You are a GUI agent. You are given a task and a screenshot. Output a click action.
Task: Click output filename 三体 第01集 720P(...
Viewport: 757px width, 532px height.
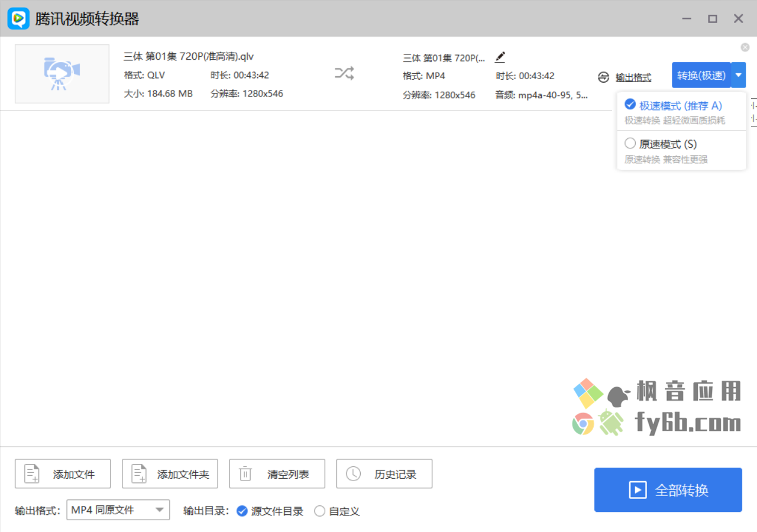tap(444, 58)
